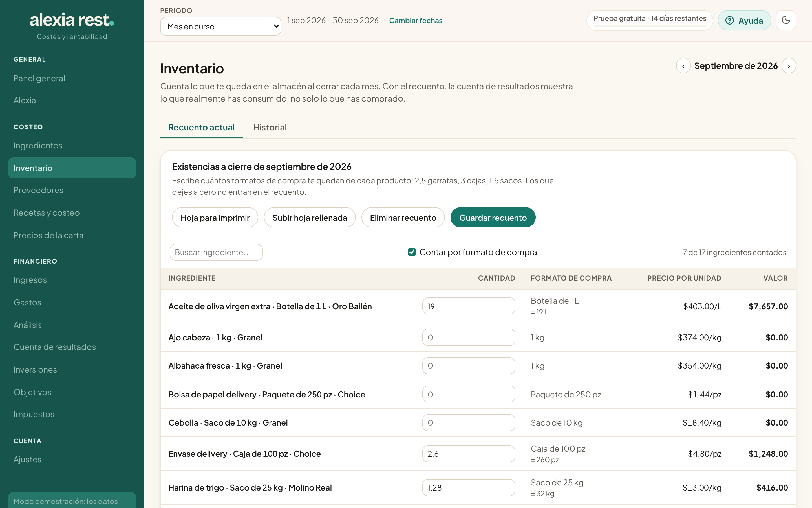The height and width of the screenshot is (508, 812).
Task: Click price $4.80/pz
Action: tap(705, 454)
